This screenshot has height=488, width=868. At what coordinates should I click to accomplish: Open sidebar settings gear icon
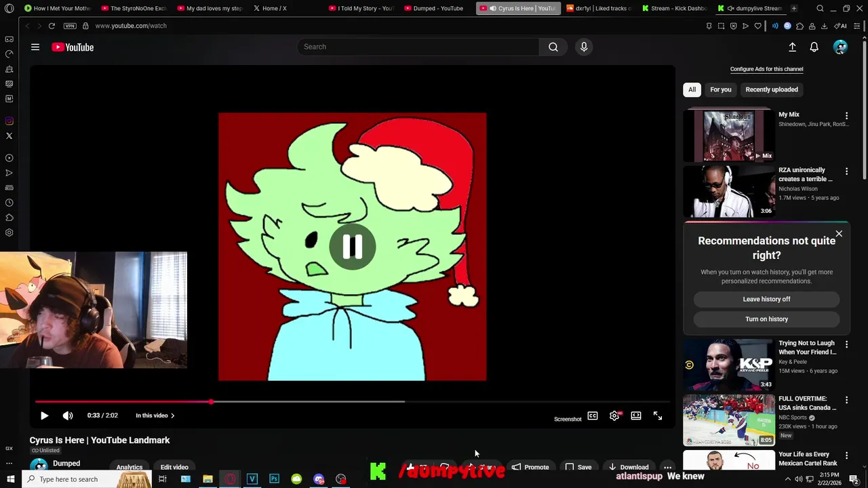pyautogui.click(x=9, y=232)
